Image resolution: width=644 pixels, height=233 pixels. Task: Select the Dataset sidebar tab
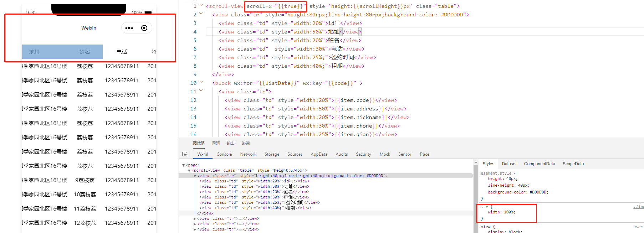(x=509, y=164)
